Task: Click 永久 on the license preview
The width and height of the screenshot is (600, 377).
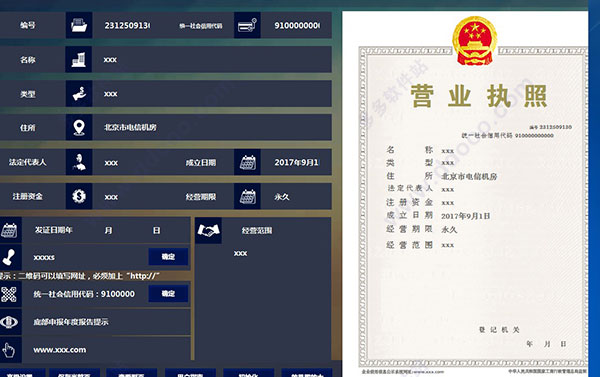Action: [449, 230]
